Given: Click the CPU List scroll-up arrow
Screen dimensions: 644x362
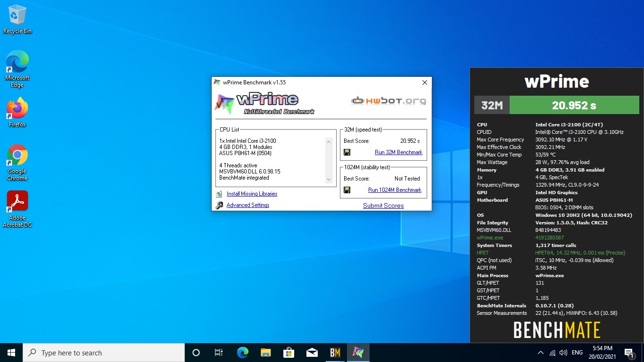Looking at the screenshot, I should [x=329, y=141].
